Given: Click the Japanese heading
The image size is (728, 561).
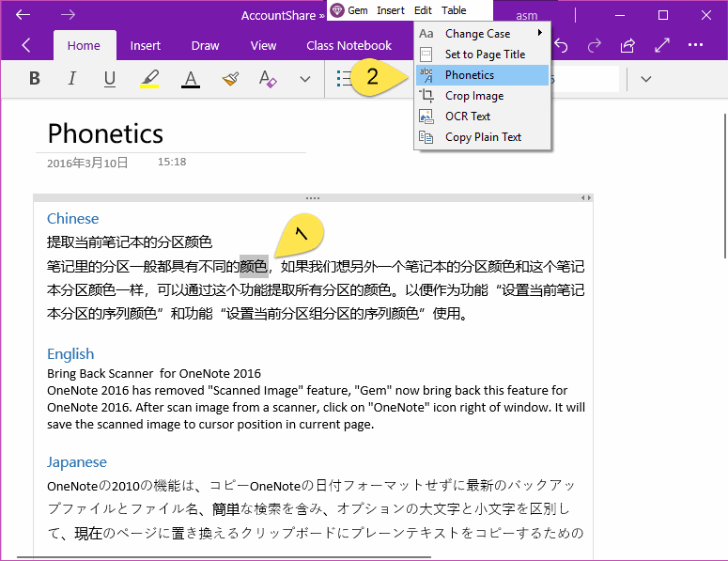Looking at the screenshot, I should click(x=77, y=462).
